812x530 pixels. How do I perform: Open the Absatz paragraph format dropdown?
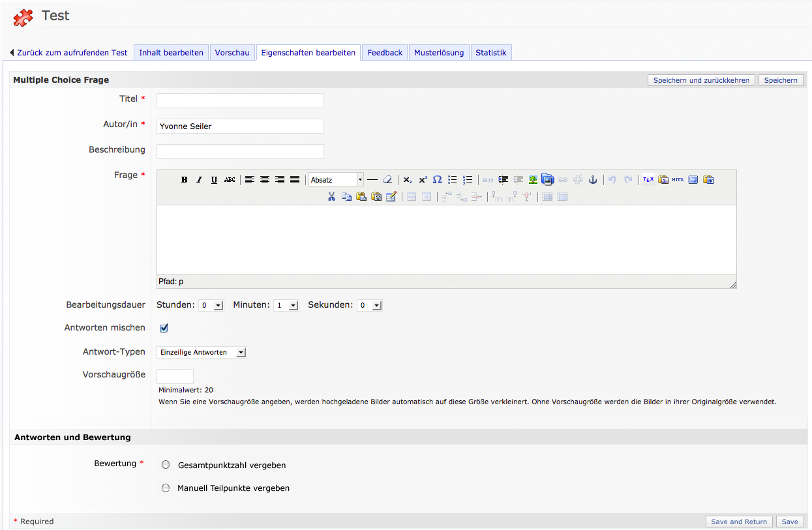[x=336, y=180]
